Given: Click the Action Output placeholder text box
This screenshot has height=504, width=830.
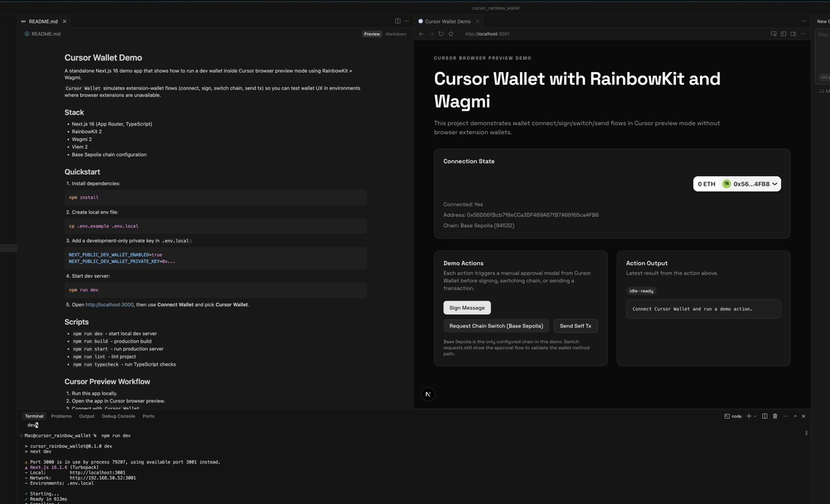Looking at the screenshot, I should 703,309.
